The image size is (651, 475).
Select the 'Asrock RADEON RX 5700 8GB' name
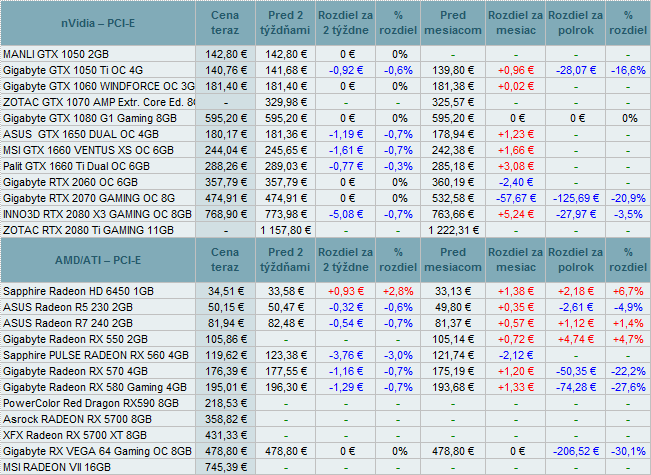point(78,419)
